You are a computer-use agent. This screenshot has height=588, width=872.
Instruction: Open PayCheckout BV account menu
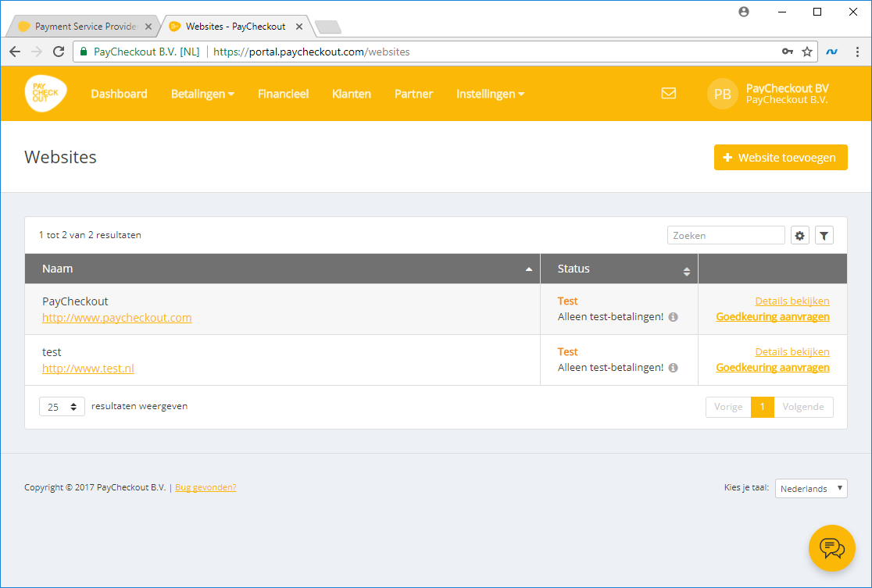787,94
